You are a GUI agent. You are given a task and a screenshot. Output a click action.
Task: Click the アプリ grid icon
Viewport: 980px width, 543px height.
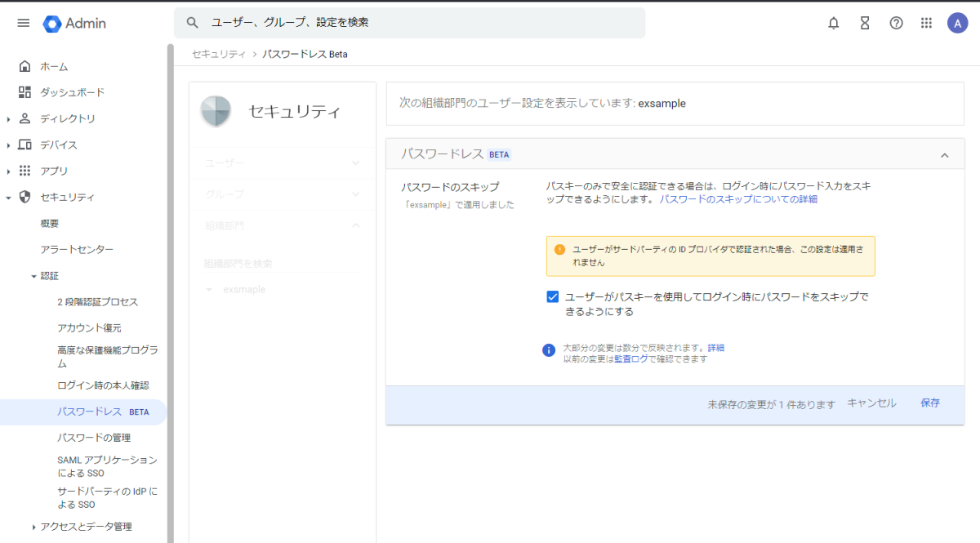[24, 171]
